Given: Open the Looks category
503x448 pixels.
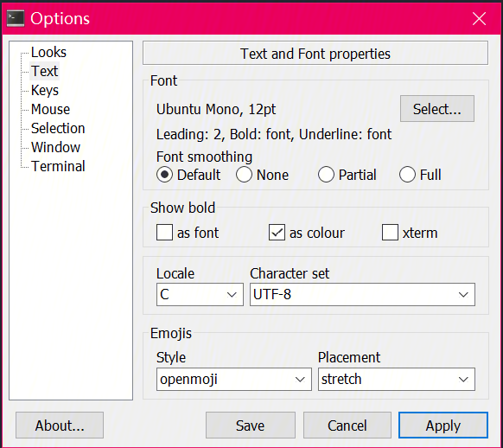Looking at the screenshot, I should click(x=48, y=52).
